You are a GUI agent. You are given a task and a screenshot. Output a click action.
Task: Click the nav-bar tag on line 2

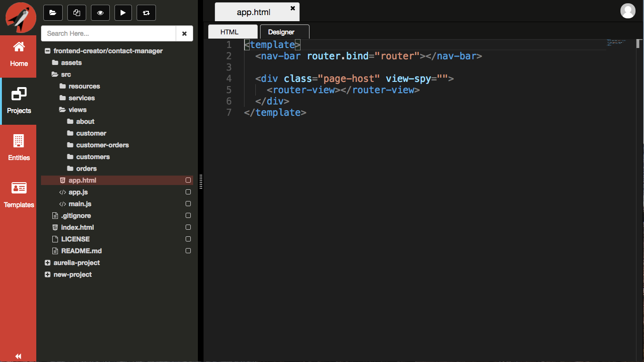[282, 56]
